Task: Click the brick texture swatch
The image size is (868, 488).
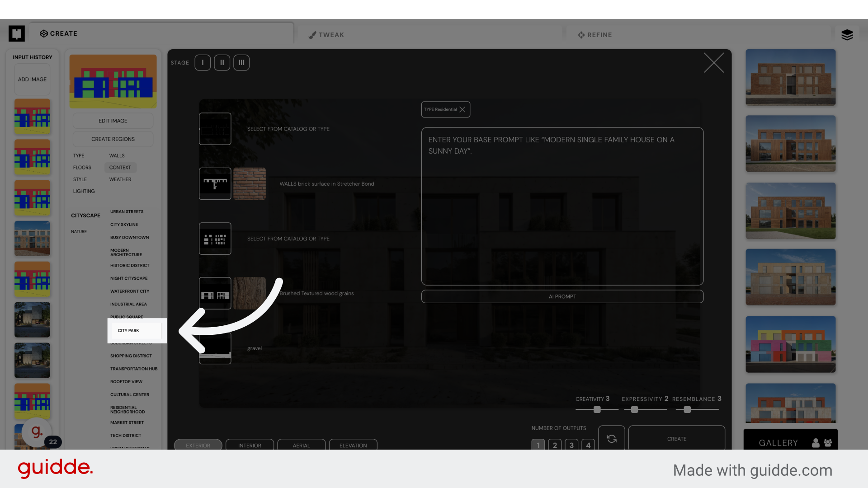Action: (x=250, y=183)
